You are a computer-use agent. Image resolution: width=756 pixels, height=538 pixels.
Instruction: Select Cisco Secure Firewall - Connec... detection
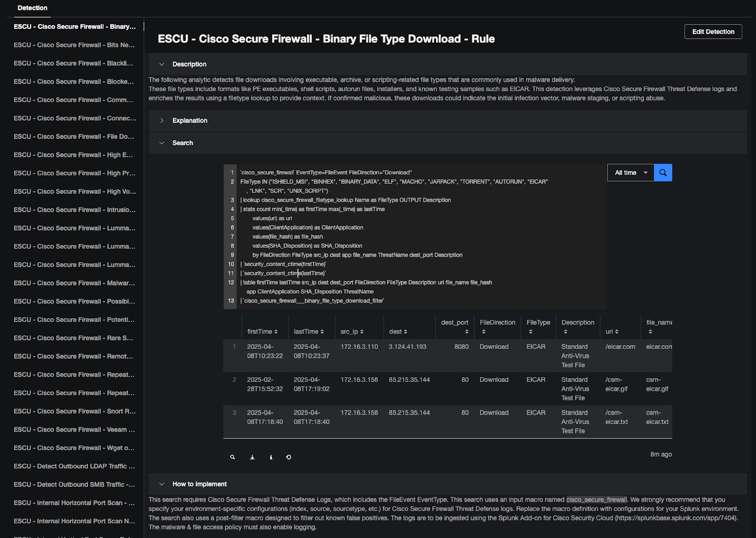[74, 118]
